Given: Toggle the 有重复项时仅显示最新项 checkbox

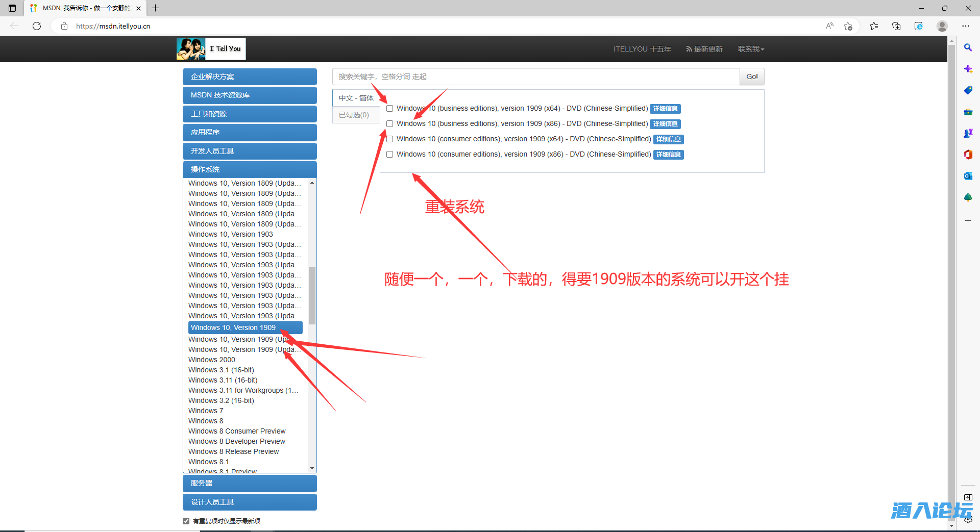Looking at the screenshot, I should [186, 521].
